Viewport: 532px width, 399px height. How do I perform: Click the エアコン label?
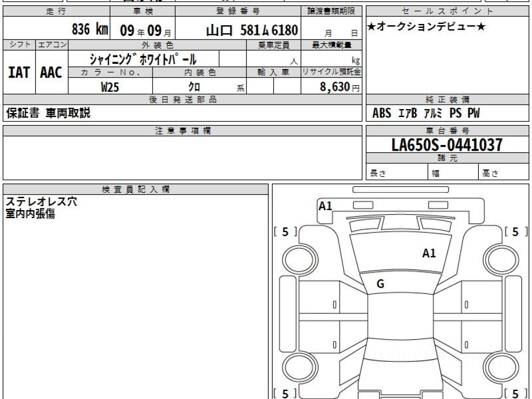point(51,45)
